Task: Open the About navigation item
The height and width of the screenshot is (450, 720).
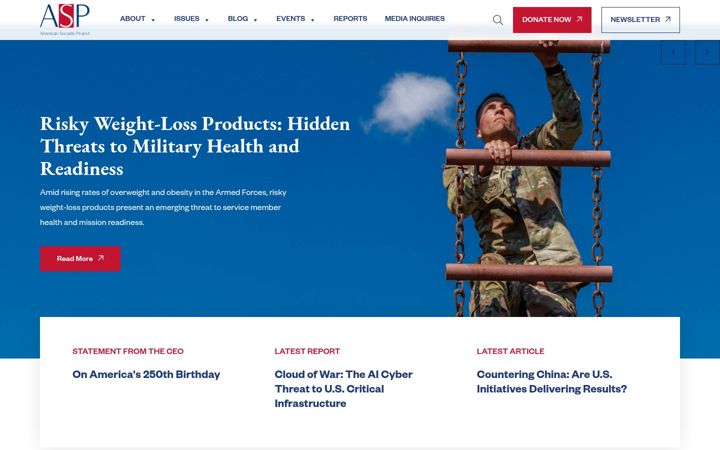Action: (133, 19)
